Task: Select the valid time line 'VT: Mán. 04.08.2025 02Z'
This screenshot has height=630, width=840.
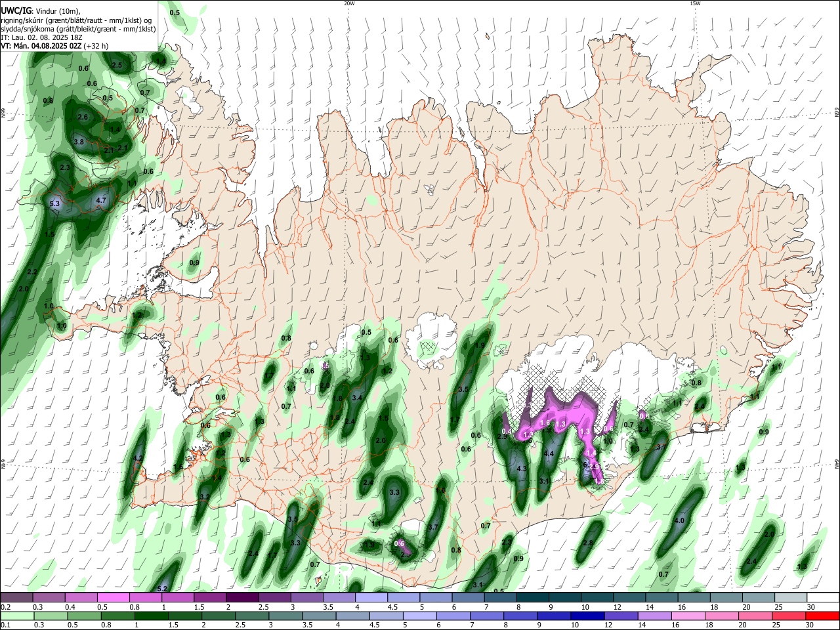Action: click(41, 46)
